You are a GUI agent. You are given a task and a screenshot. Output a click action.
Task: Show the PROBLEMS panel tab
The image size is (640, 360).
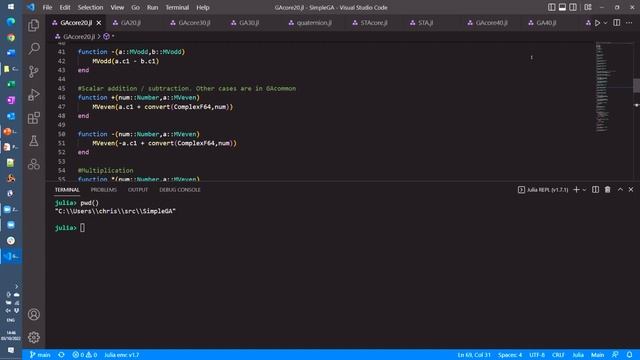[x=104, y=190]
